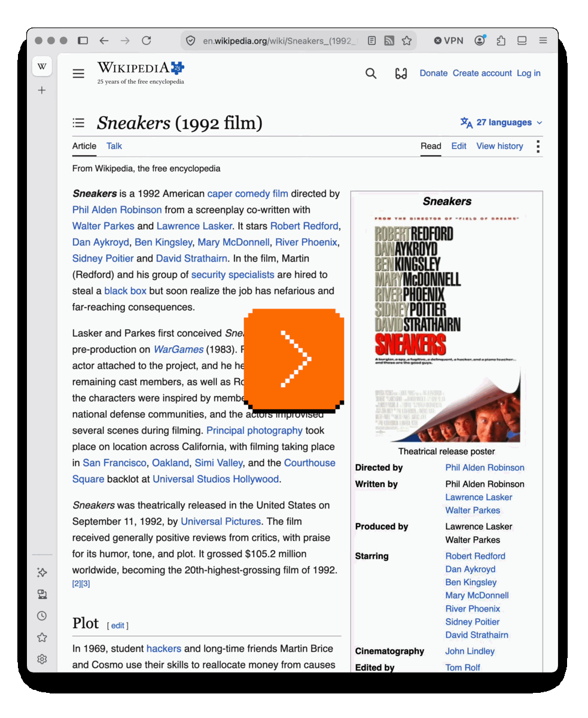Open the View history tab
The image size is (588, 718).
point(499,146)
